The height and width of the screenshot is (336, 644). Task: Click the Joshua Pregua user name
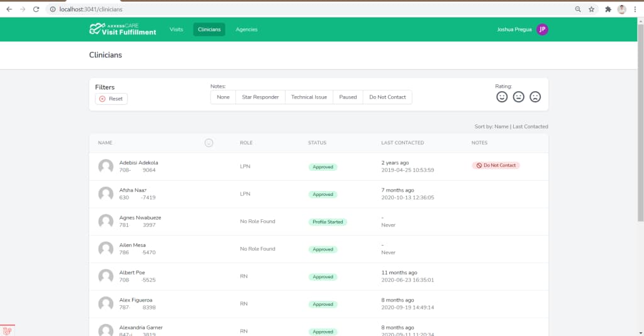514,30
